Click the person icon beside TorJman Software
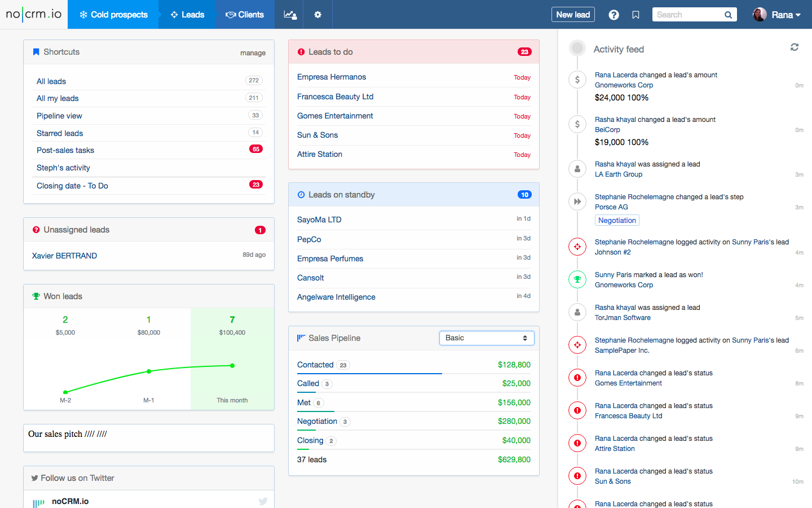Screen dimensions: 812x508 click(577, 312)
